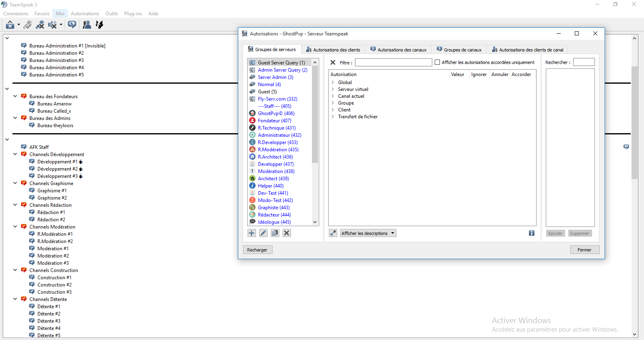644x340 pixels.
Task: Switch to Groupes de canaux tab
Action: pos(459,50)
